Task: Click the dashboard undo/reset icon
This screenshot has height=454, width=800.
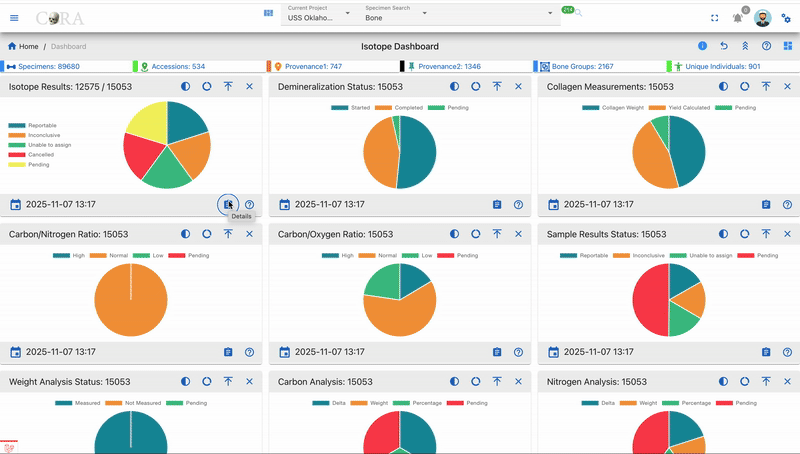Action: [724, 46]
